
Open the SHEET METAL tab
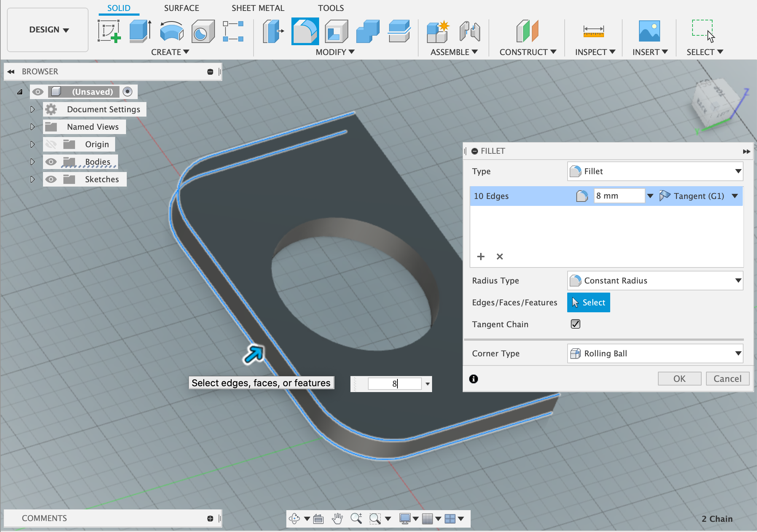pos(258,8)
